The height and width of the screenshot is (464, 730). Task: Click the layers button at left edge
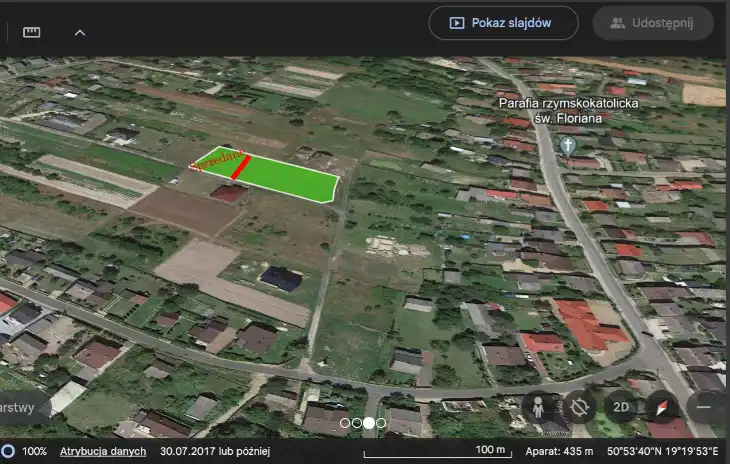[x=20, y=407]
